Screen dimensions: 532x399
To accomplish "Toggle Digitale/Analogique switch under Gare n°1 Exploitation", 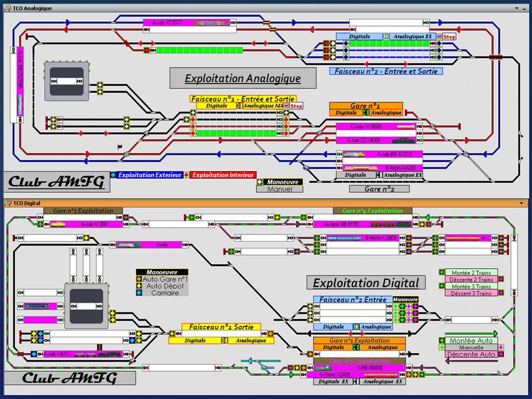I will coord(356,347).
